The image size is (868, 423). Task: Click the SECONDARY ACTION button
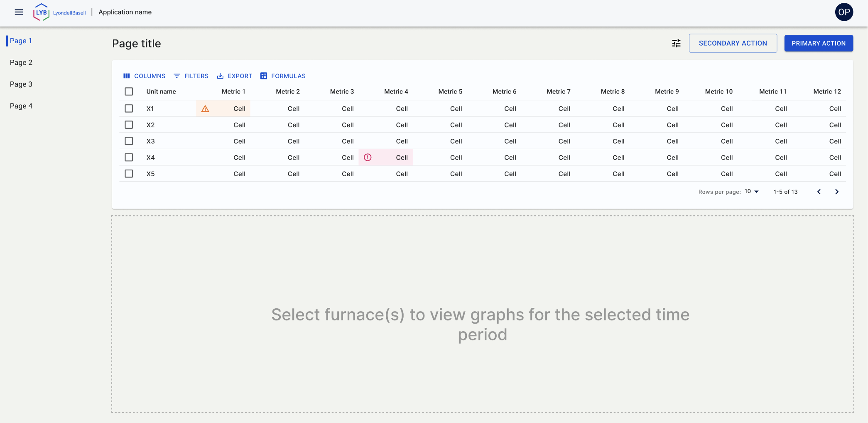click(733, 43)
